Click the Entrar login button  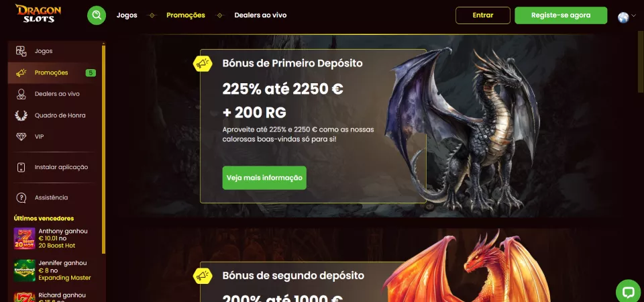[483, 15]
